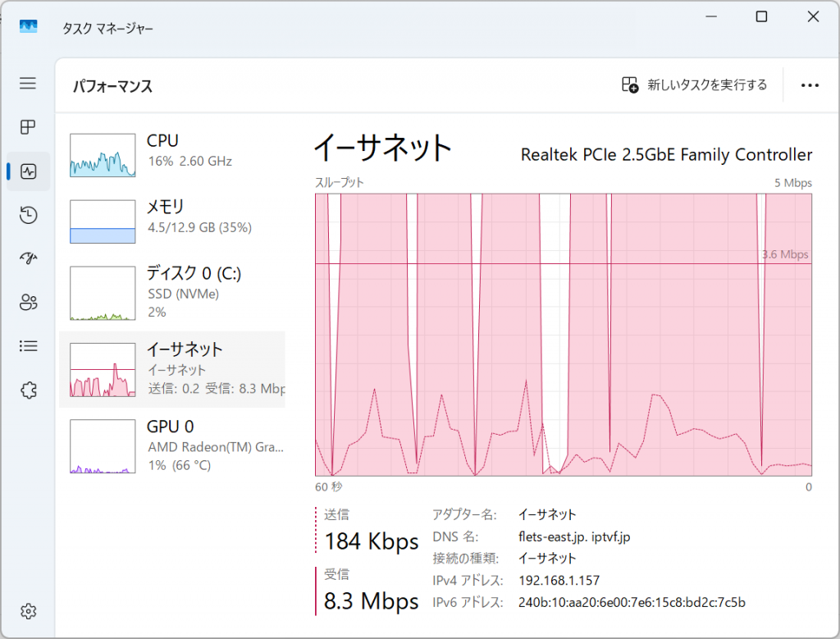Go to the Processes page icon
This screenshot has height=639, width=840.
[28, 127]
